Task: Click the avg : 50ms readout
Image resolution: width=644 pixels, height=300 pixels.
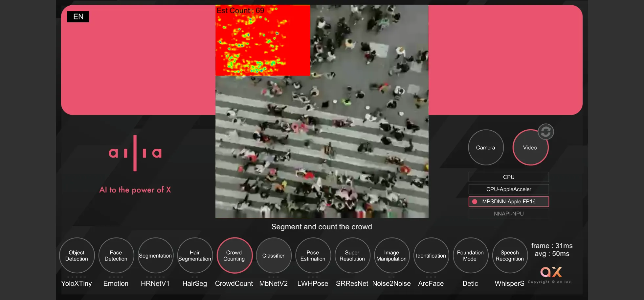Action: (x=552, y=254)
